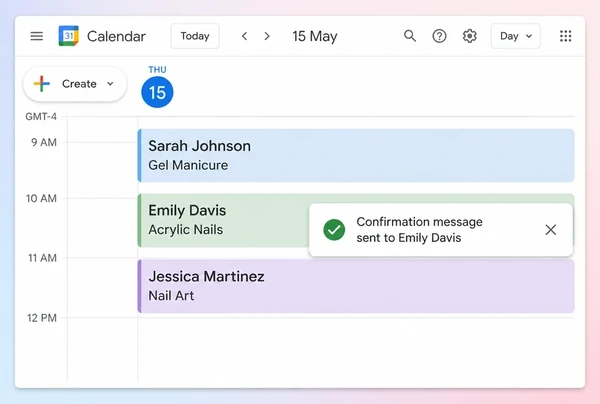600x404 pixels.
Task: Click the Google Calendar logo
Action: (68, 36)
